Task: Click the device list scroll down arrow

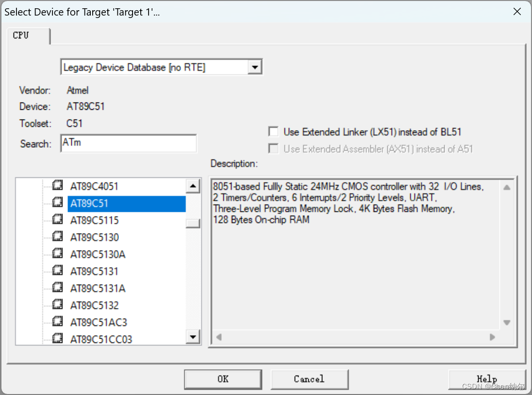Action: click(x=193, y=337)
